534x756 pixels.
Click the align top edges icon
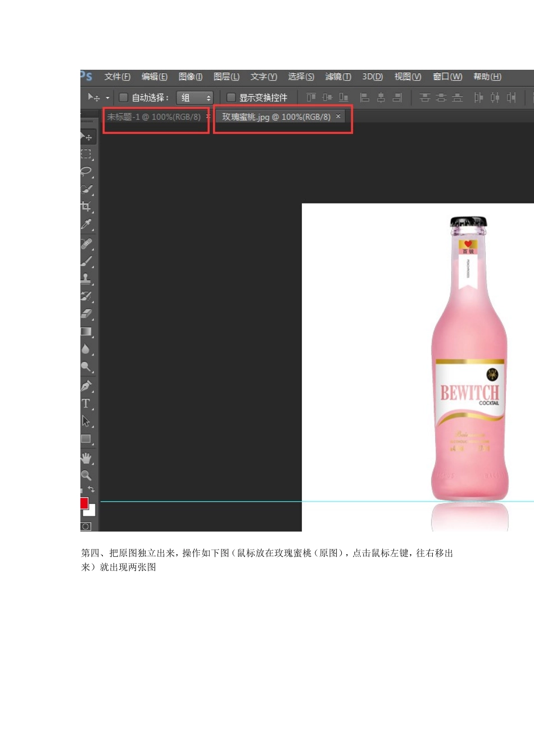(x=311, y=97)
